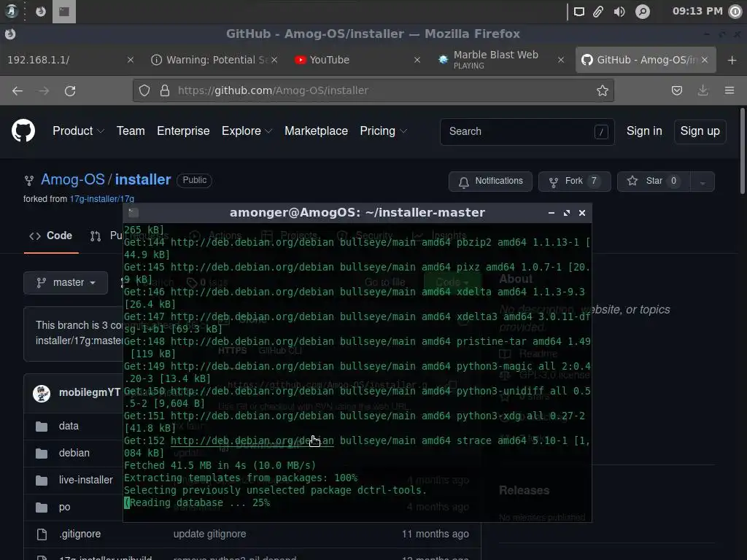Click the Sign up button

tap(700, 131)
